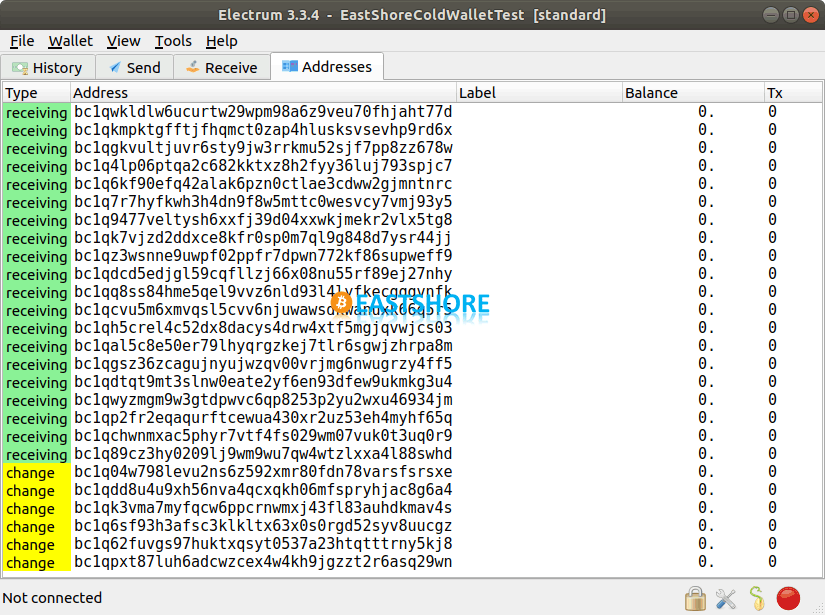Open the Wallet menu
825x615 pixels.
[71, 41]
